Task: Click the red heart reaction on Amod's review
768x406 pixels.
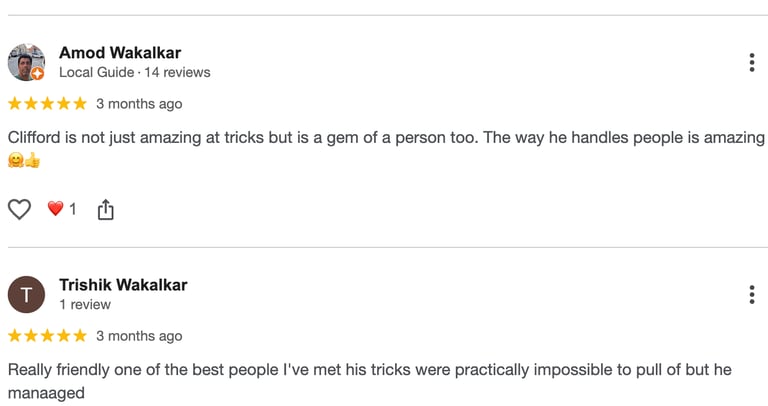Action: (x=55, y=209)
